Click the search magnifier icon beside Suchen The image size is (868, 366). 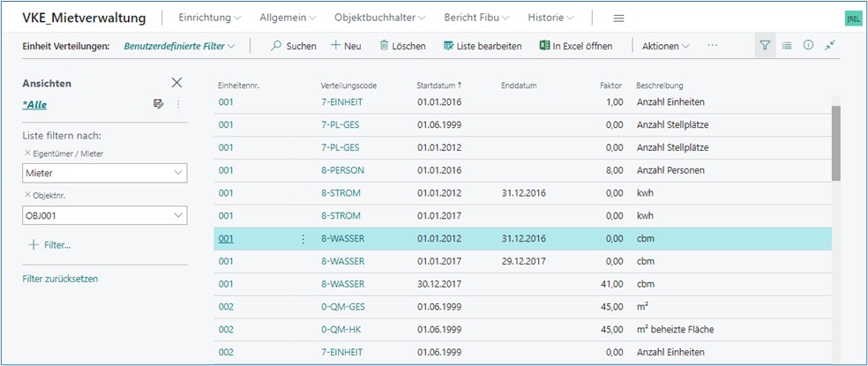[276, 46]
